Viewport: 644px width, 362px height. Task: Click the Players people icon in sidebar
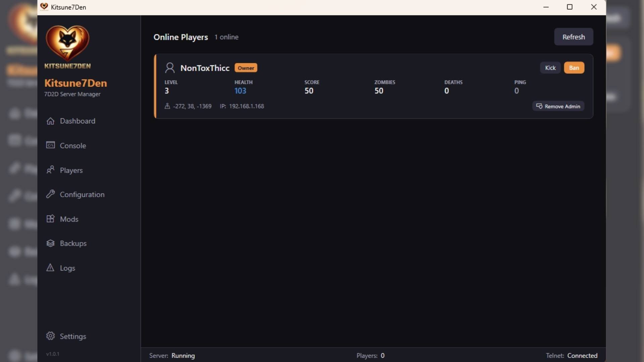[50, 170]
